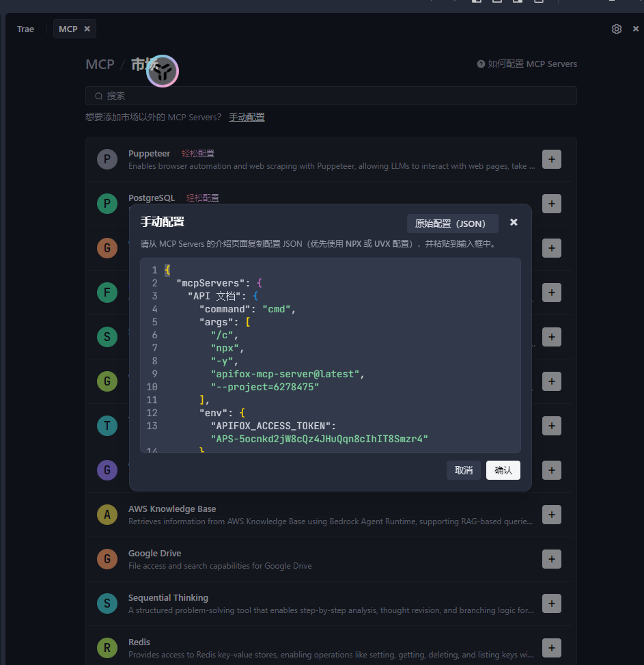
Task: Click the help question mark icon
Action: [481, 64]
